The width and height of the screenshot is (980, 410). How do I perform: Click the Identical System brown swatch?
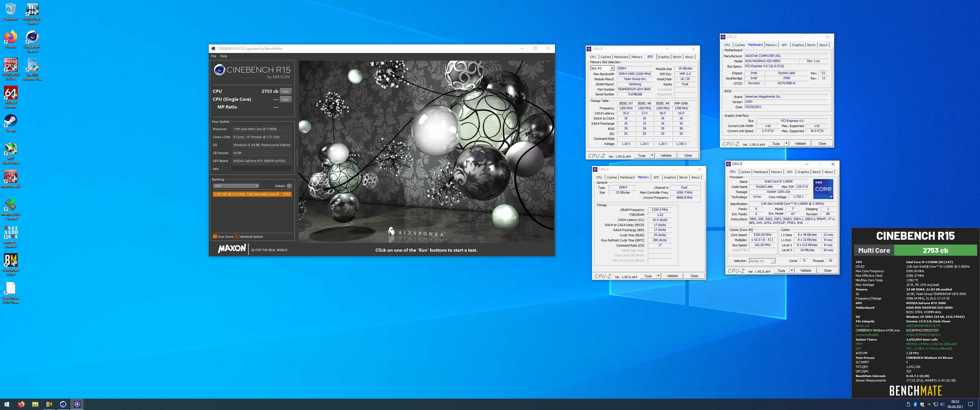[237, 237]
